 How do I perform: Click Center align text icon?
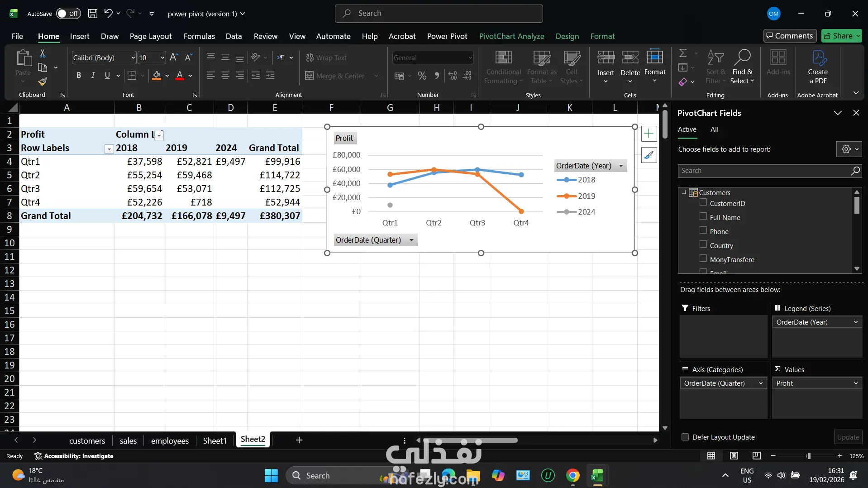pos(225,76)
